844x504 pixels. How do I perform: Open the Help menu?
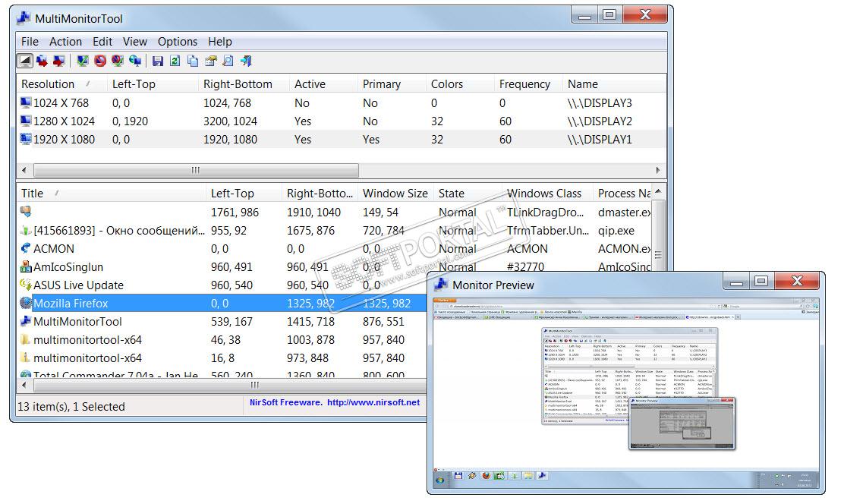point(219,42)
